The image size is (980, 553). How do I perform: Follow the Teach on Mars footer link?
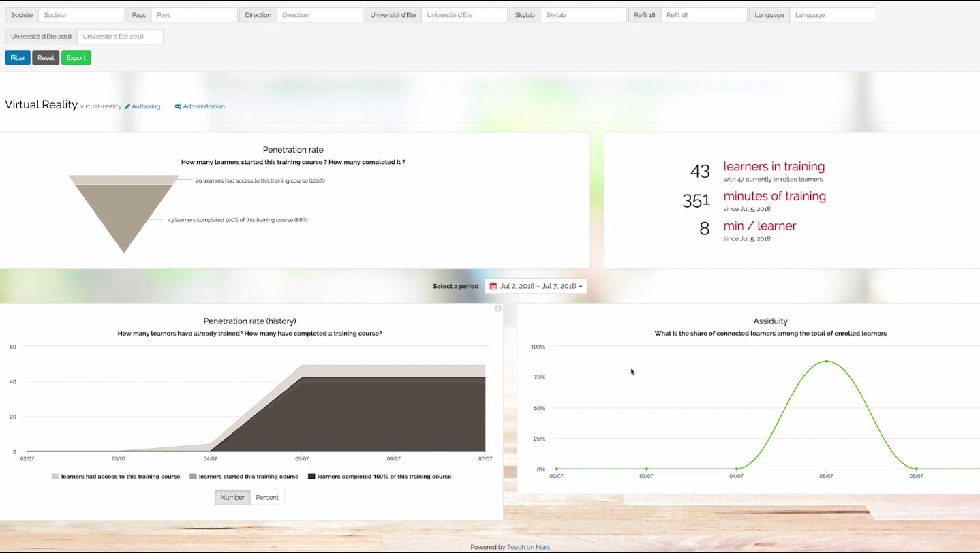(x=528, y=547)
